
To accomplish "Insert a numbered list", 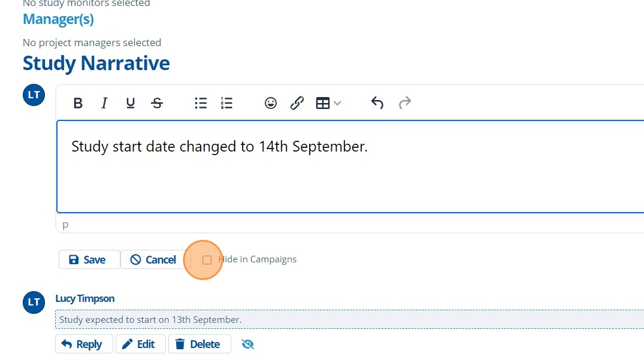I will tap(226, 103).
